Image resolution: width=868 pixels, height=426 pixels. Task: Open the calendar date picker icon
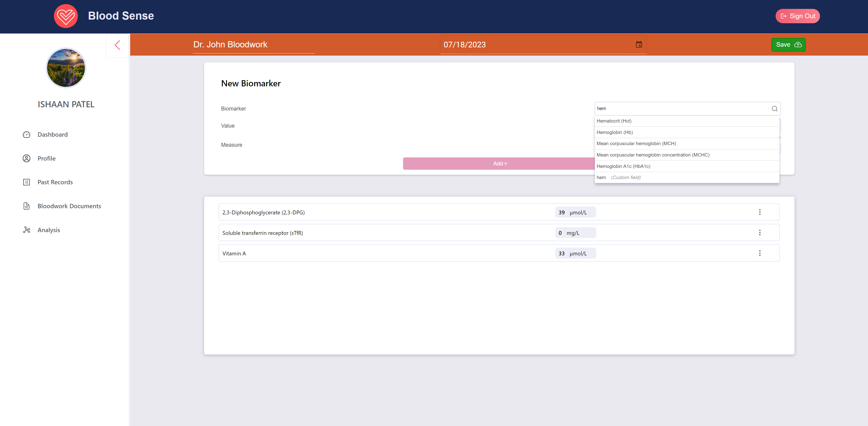[x=639, y=44]
